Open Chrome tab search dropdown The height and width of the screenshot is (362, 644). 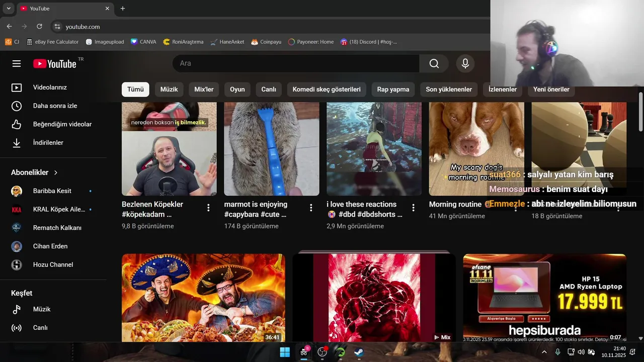(9, 9)
